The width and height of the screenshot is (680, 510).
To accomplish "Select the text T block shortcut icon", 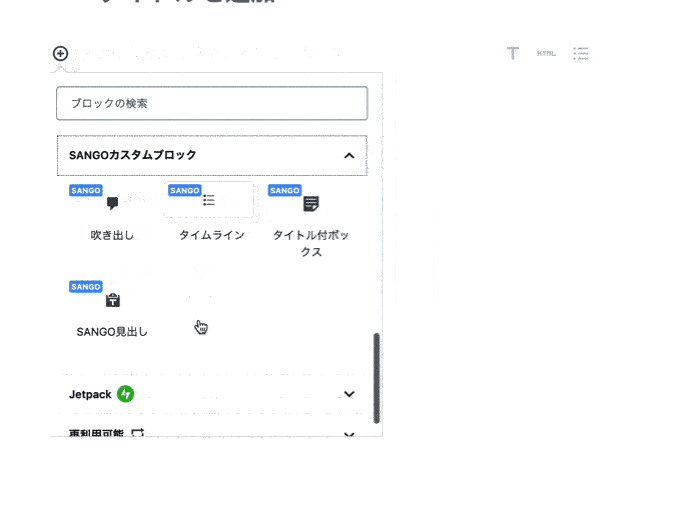I will (x=513, y=53).
